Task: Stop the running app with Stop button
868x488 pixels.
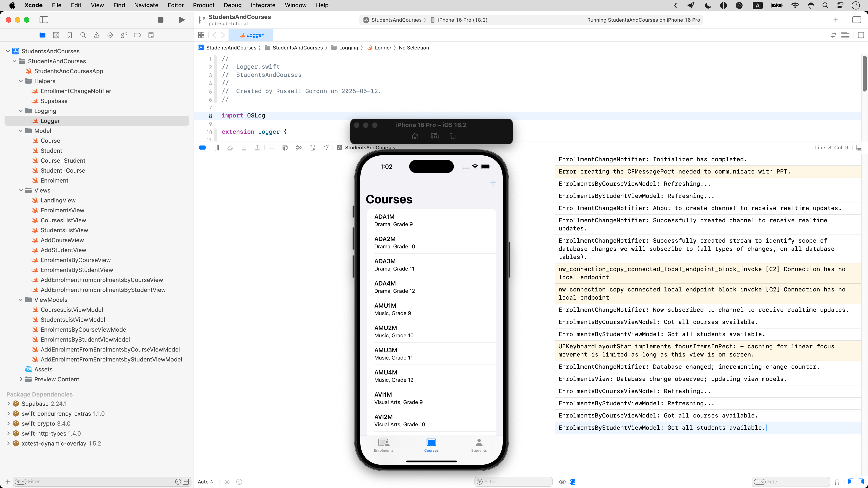Action: [x=161, y=20]
